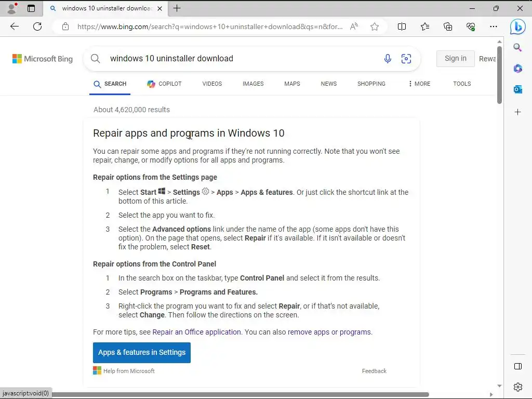
Task: Open a new tab with plus button
Action: pyautogui.click(x=177, y=8)
